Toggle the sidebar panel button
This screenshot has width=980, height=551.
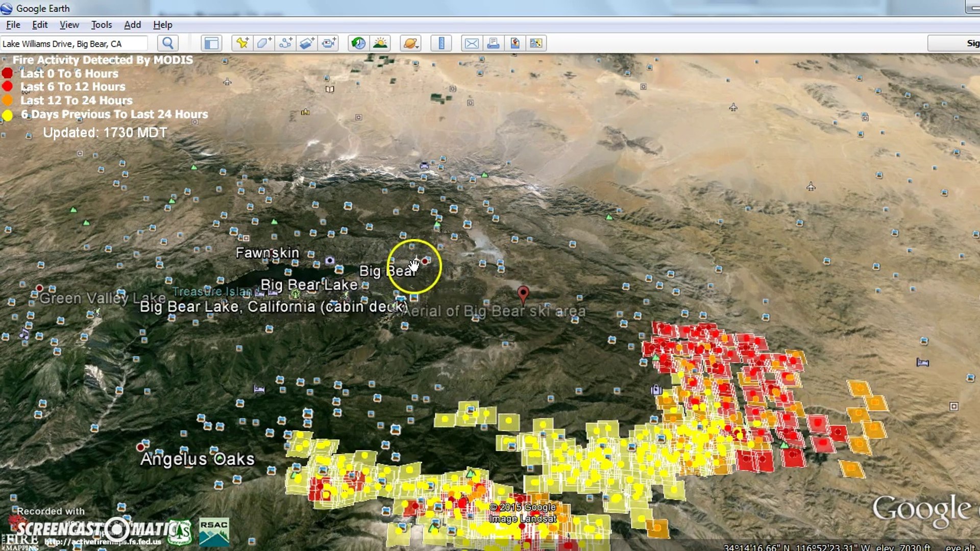[211, 43]
